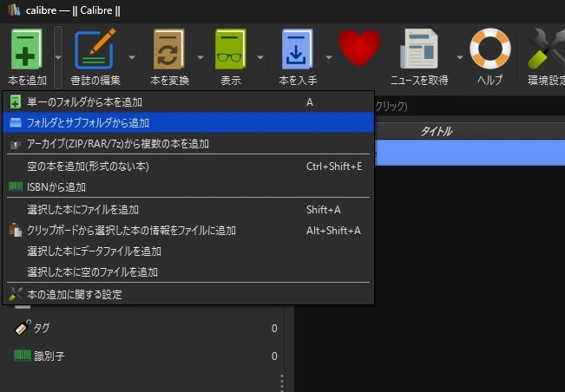Click the ヘルプ lifebuoy help icon
Viewport: 565px width, 392px height.
pyautogui.click(x=490, y=49)
